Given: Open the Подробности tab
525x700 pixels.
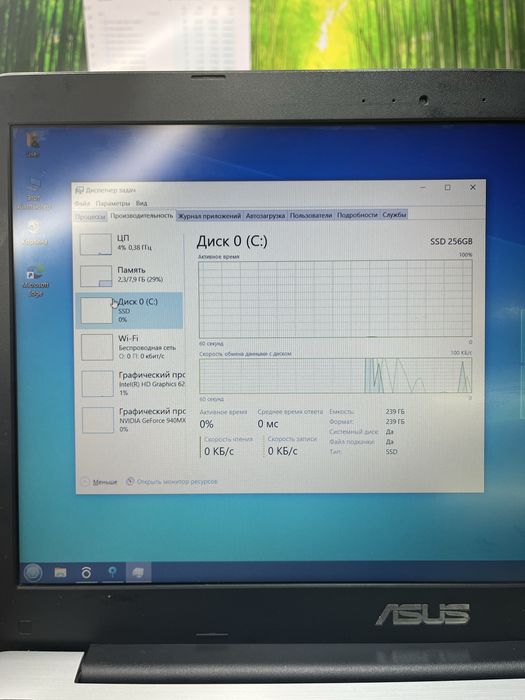Looking at the screenshot, I should point(357,215).
